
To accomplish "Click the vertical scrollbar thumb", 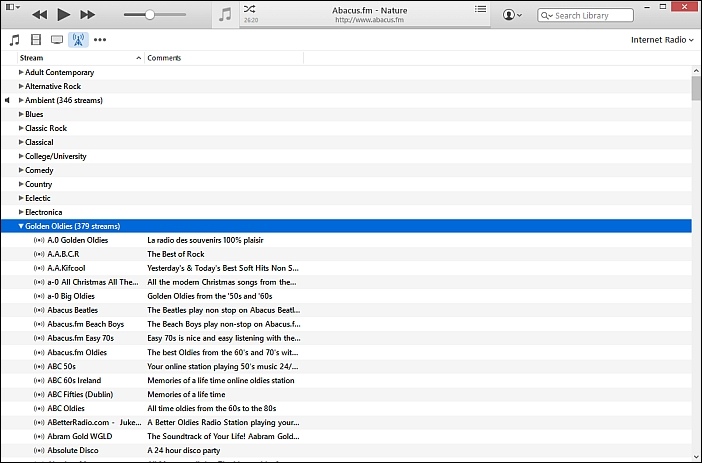I will coord(696,88).
